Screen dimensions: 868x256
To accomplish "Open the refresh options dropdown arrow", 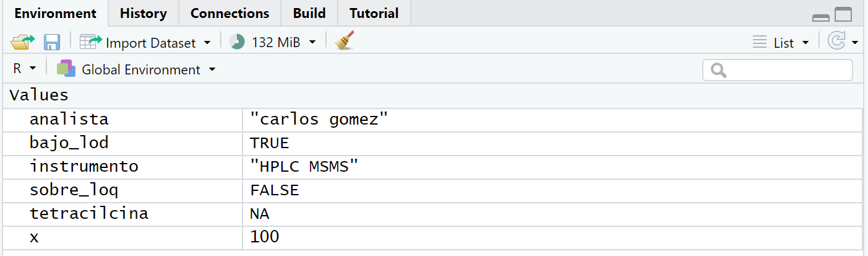I will tap(855, 43).
